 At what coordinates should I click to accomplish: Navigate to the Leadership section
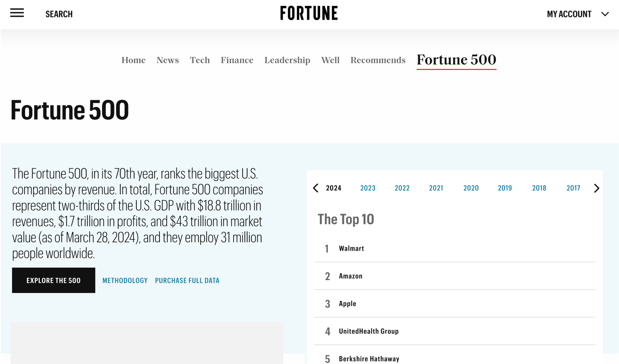click(x=287, y=60)
